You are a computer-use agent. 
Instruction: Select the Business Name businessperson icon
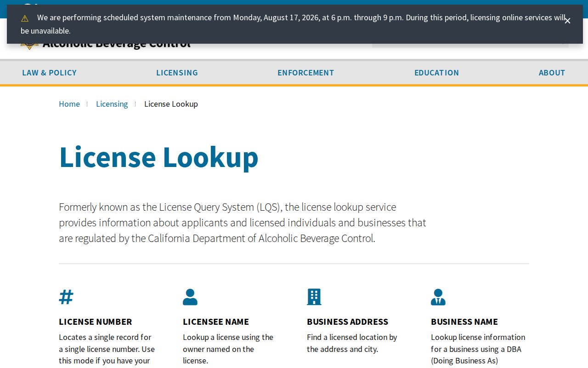[438, 297]
